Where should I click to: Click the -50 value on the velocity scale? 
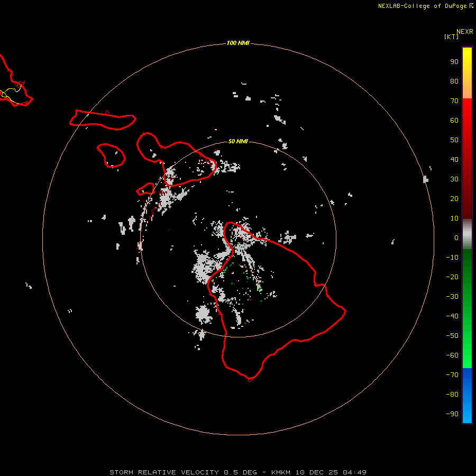tap(452, 336)
